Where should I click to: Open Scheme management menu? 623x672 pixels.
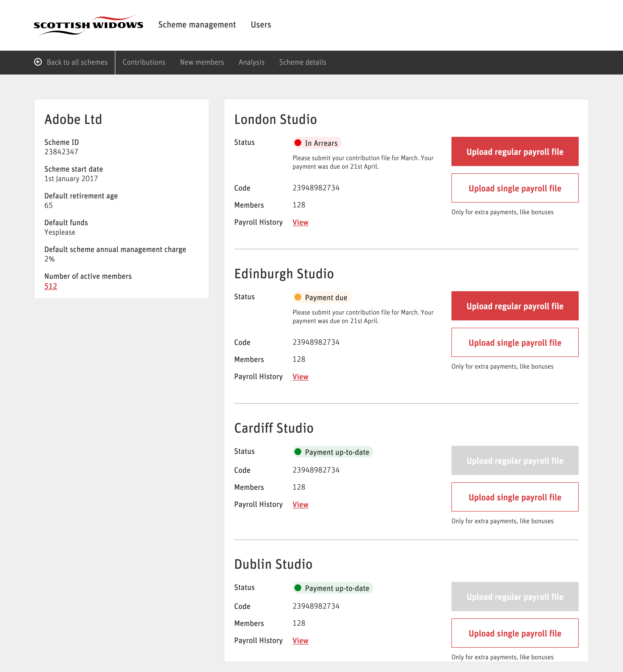point(197,25)
